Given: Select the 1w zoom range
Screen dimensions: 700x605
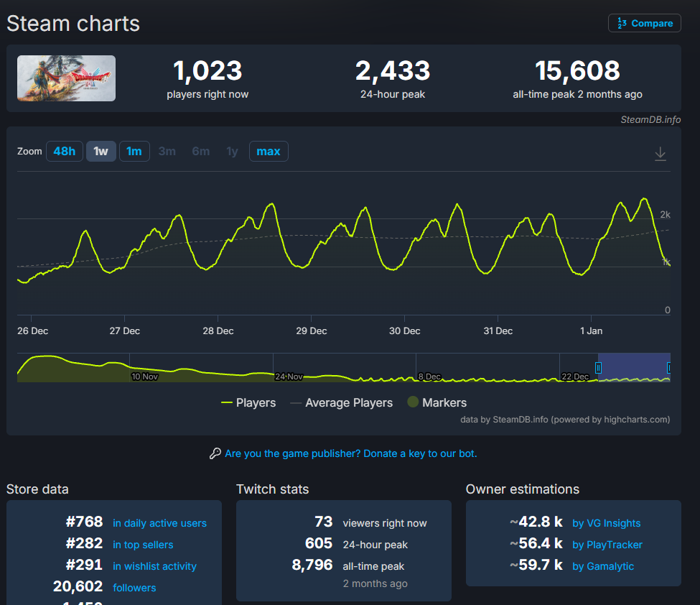Looking at the screenshot, I should point(101,152).
